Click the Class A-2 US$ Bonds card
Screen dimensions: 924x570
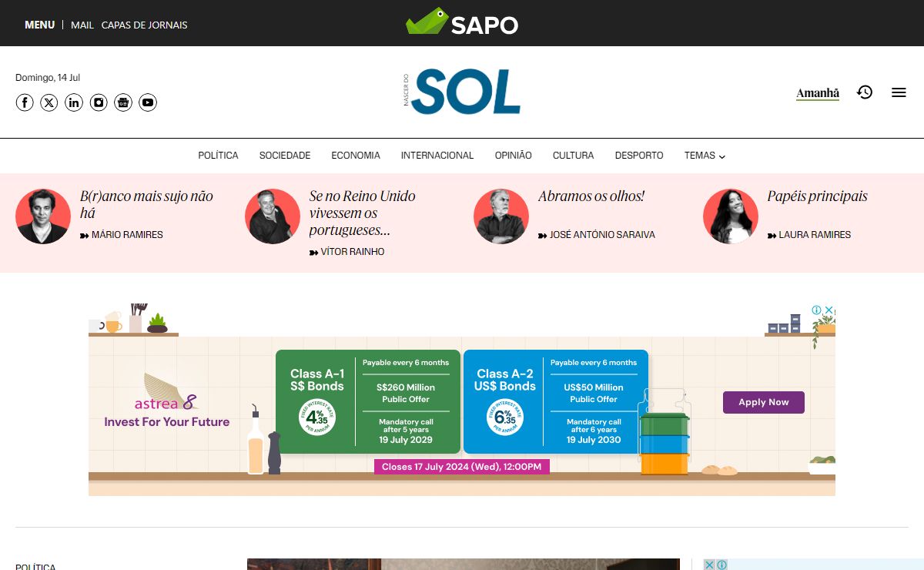tap(556, 401)
